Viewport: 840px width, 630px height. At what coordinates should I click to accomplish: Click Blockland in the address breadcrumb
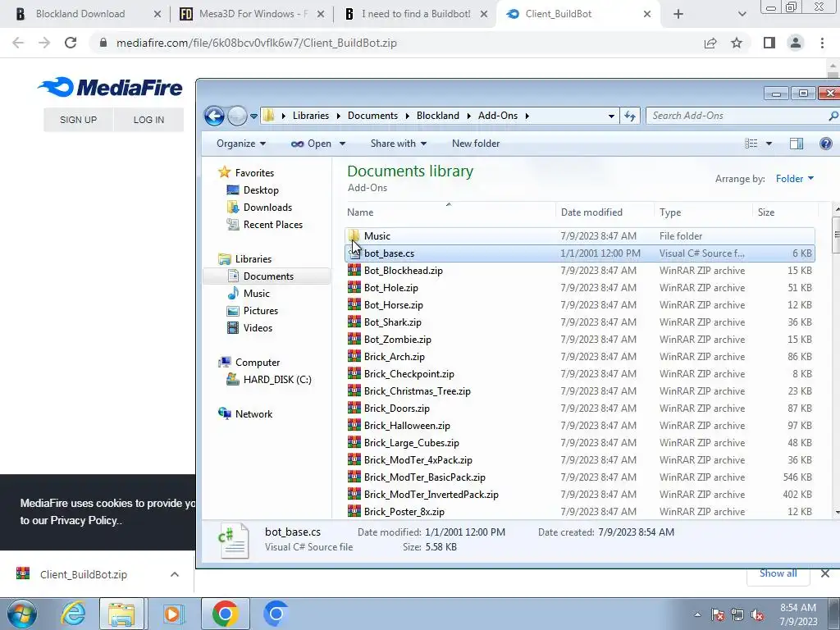[438, 116]
